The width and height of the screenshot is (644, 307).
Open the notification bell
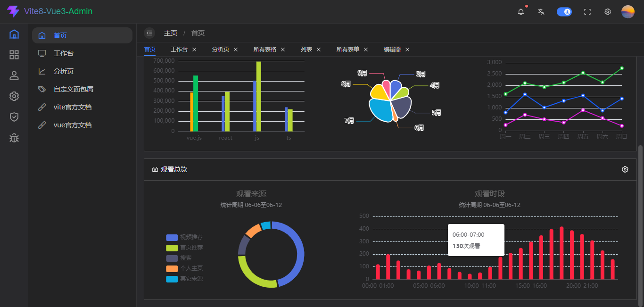pyautogui.click(x=521, y=12)
